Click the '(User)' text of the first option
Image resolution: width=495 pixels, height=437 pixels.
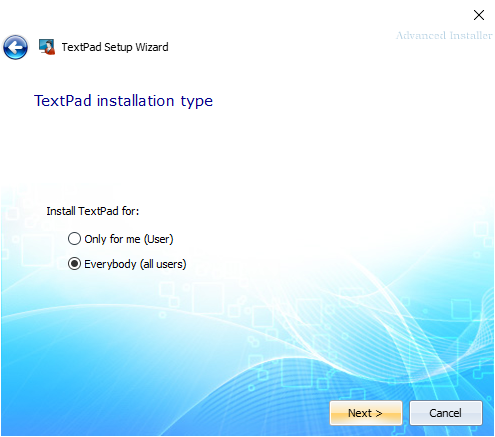coord(159,239)
